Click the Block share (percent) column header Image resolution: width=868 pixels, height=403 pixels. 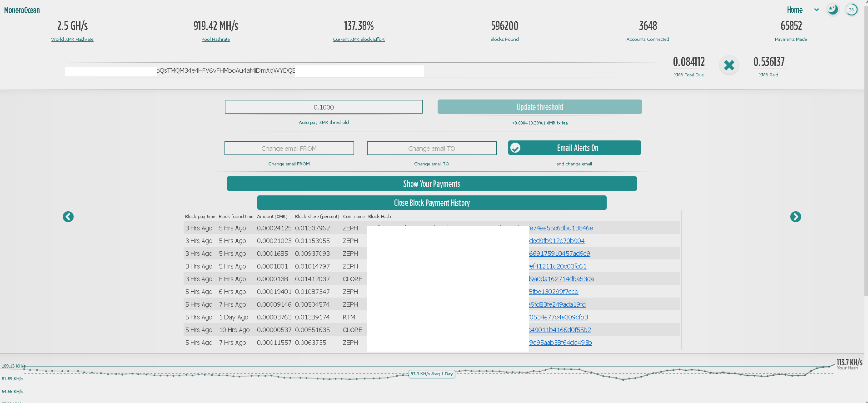[x=317, y=217]
